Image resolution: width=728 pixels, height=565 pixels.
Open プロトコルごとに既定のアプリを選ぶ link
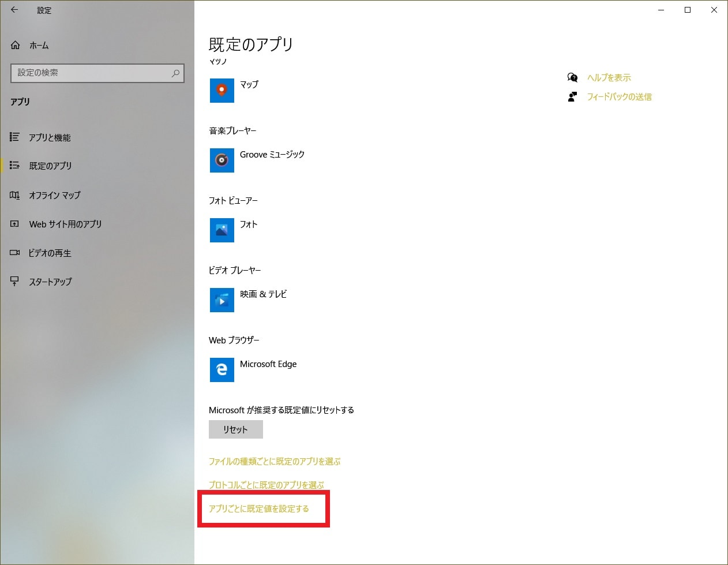click(267, 485)
